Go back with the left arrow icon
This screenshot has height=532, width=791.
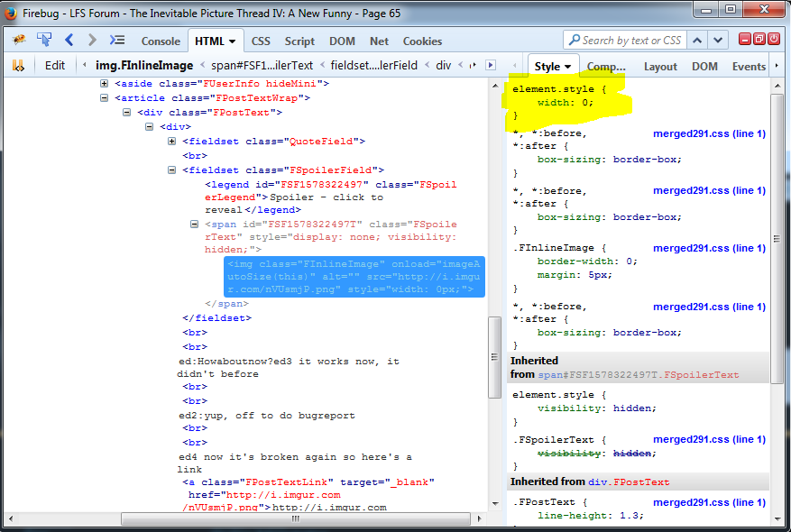coord(69,40)
